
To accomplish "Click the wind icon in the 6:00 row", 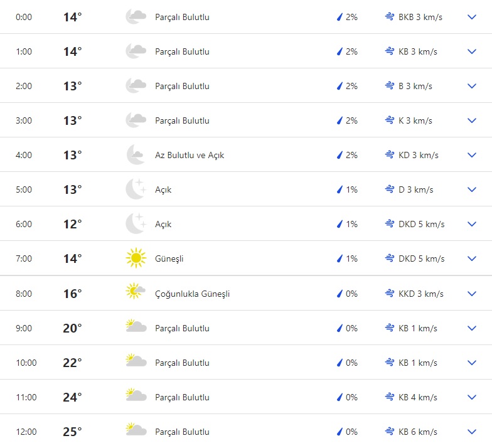I will (x=390, y=224).
